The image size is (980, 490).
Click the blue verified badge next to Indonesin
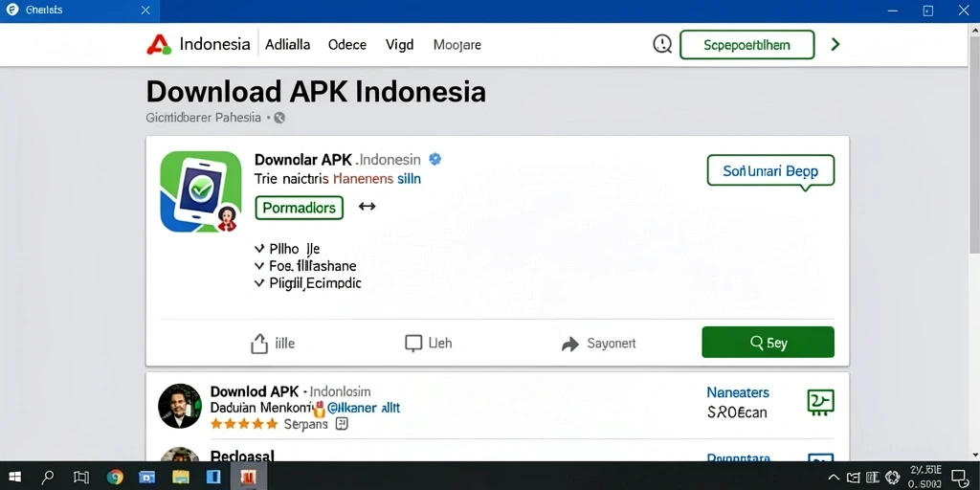435,159
